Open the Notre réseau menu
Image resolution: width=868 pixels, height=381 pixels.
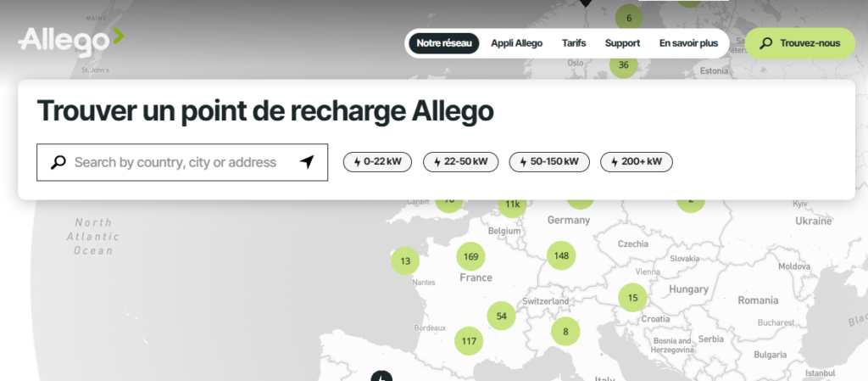coord(444,43)
